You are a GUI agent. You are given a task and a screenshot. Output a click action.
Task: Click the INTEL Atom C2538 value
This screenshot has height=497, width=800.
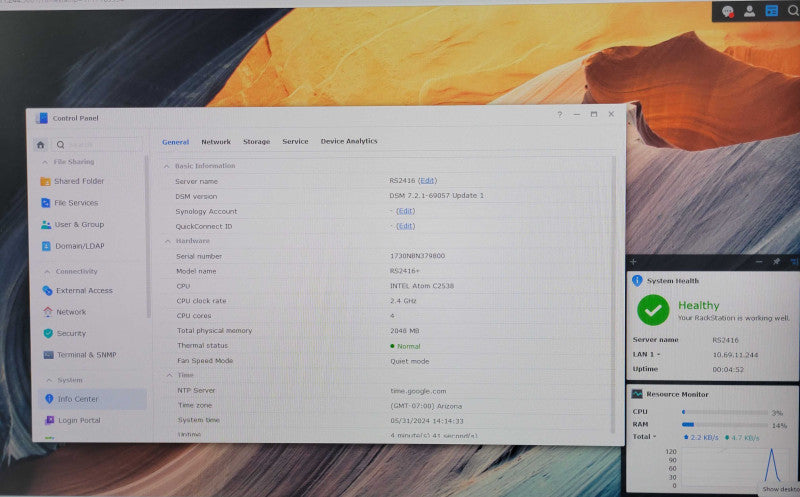click(x=422, y=286)
